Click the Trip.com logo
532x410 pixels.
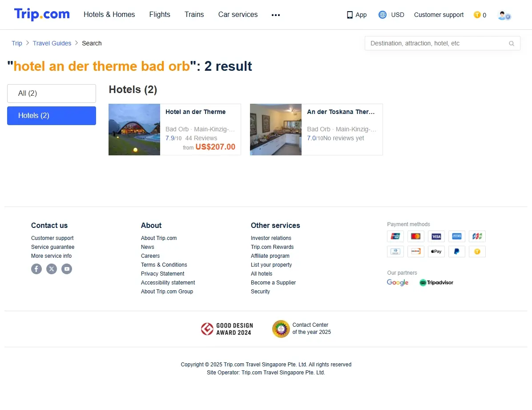[x=42, y=14]
